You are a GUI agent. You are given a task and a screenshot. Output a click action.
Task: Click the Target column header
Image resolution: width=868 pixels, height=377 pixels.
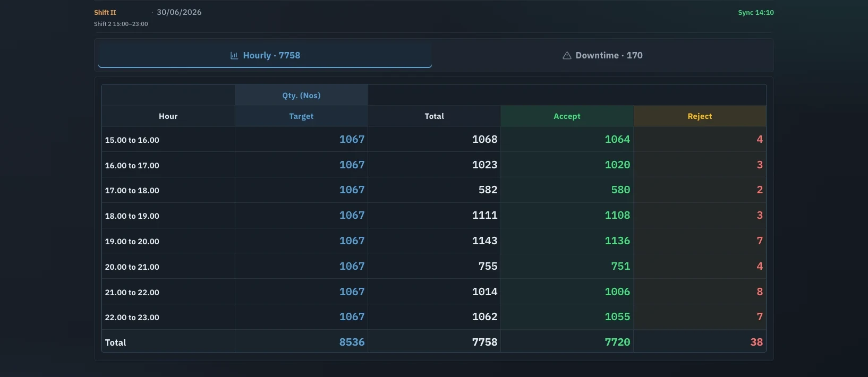(301, 116)
